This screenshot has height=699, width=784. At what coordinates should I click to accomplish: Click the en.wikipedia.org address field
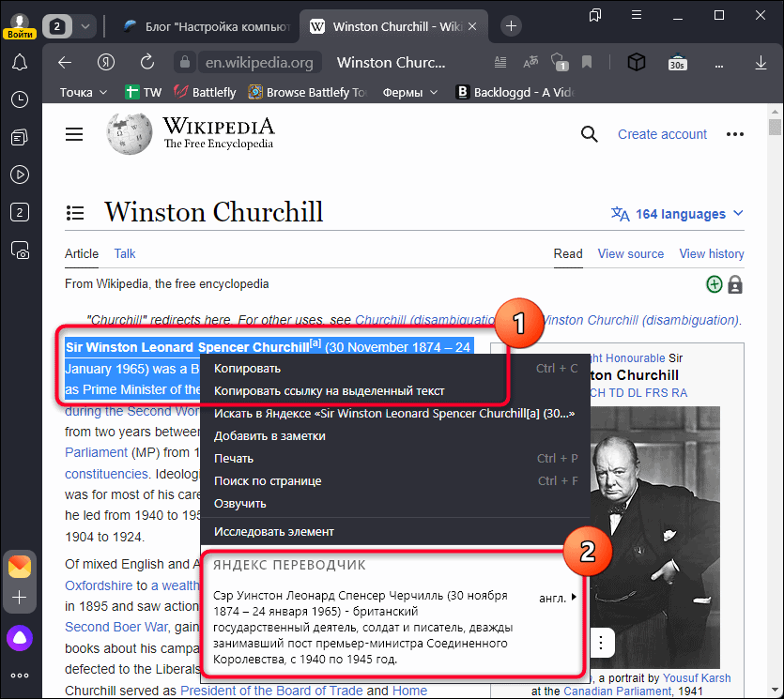click(259, 63)
